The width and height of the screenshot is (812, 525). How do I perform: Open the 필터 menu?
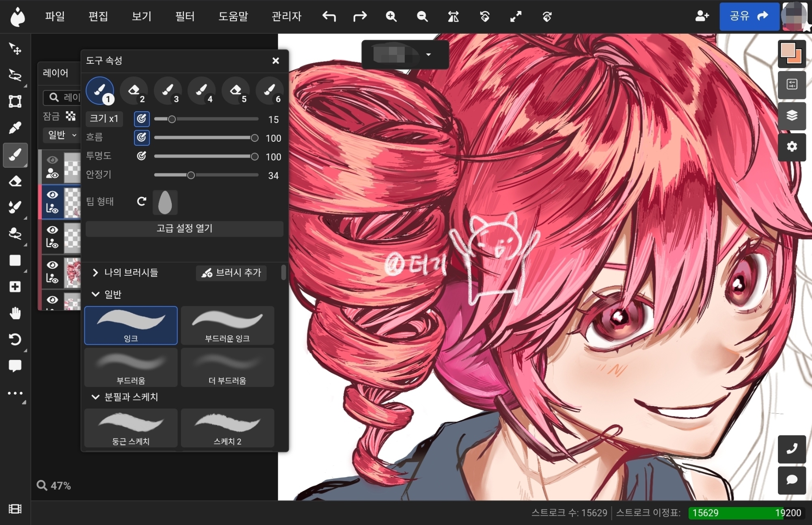point(185,17)
